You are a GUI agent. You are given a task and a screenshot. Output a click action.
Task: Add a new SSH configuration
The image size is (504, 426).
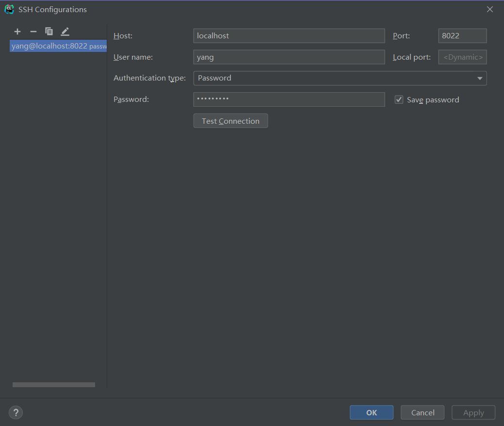click(17, 32)
